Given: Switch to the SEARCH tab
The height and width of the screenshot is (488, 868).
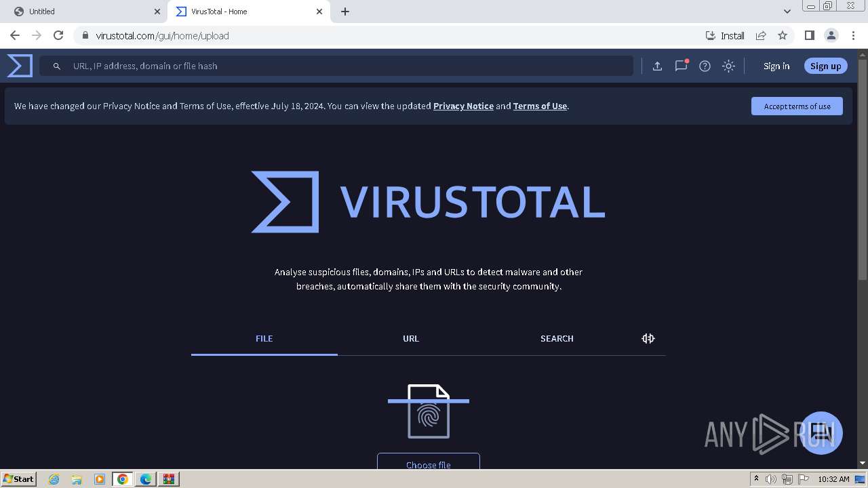Looking at the screenshot, I should point(557,338).
